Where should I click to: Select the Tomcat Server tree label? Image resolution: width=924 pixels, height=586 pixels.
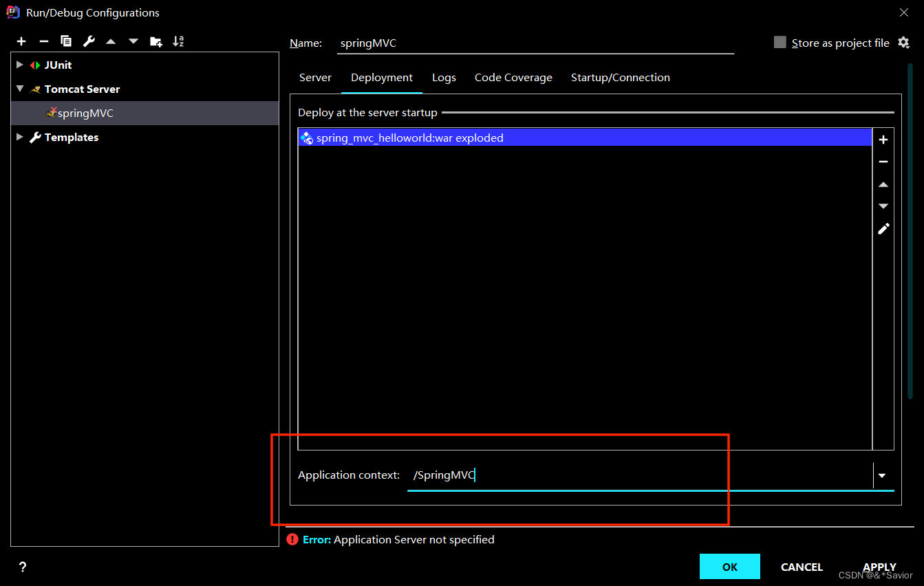coord(82,89)
